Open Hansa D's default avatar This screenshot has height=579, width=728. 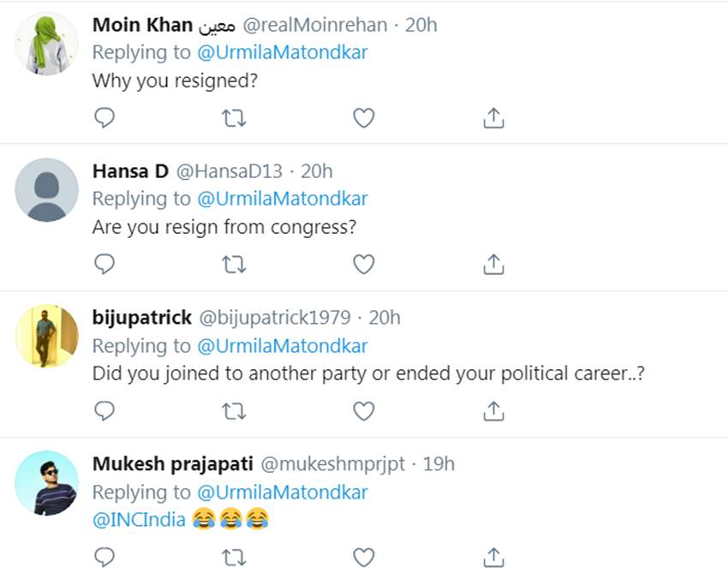(46, 189)
